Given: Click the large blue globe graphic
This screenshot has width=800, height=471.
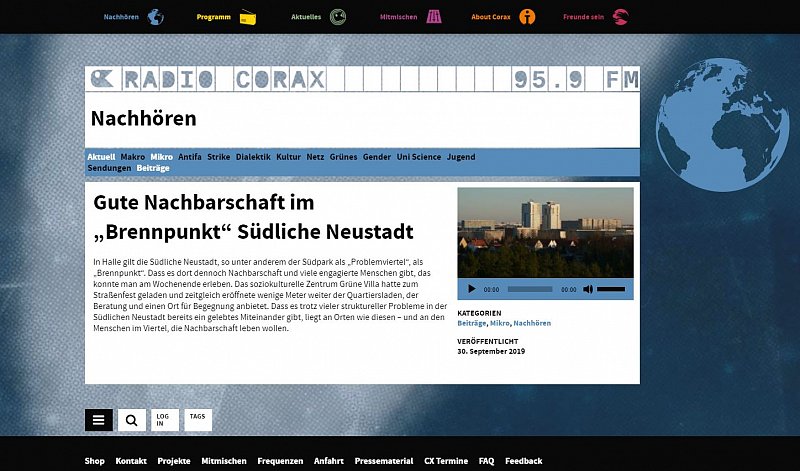Looking at the screenshot, I should pyautogui.click(x=722, y=124).
